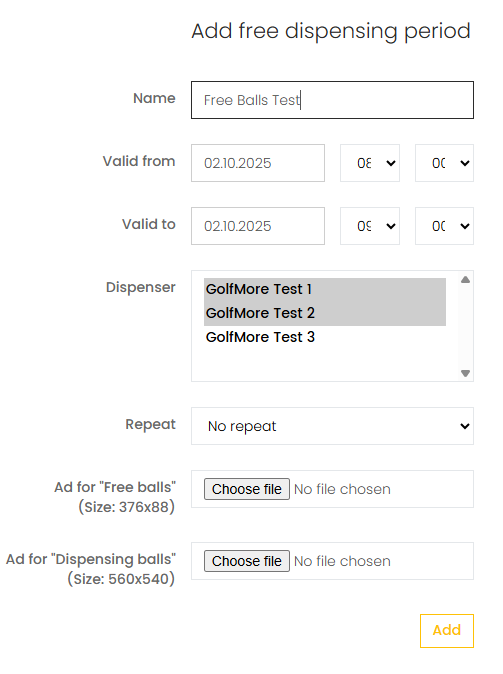Expand the Valid to minute dropdown
Image resolution: width=503 pixels, height=674 pixels.
point(444,226)
